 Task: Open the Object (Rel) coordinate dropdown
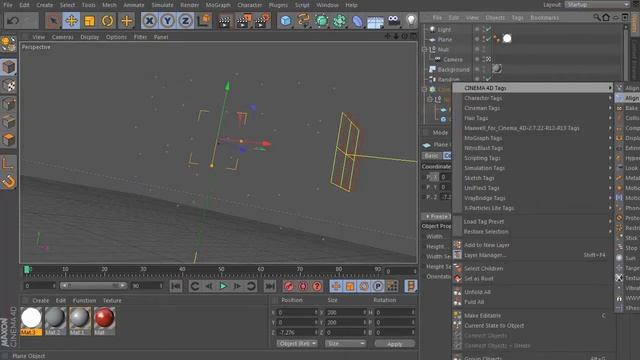tap(297, 344)
